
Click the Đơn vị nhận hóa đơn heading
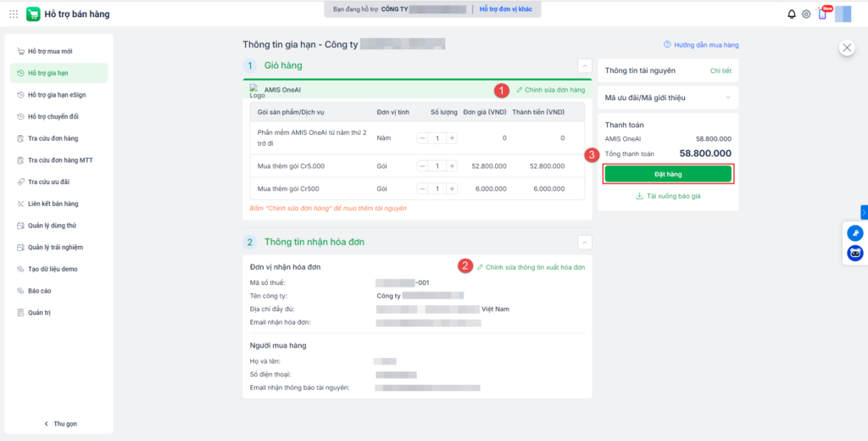point(286,268)
